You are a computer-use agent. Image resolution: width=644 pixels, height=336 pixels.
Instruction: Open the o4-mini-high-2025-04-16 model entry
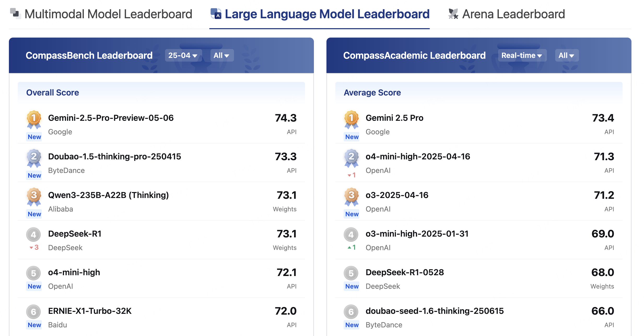(x=418, y=157)
